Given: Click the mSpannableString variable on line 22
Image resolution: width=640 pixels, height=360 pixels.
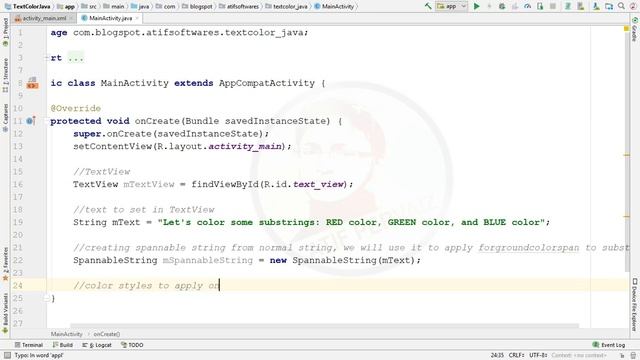Looking at the screenshot, I should (x=208, y=260).
